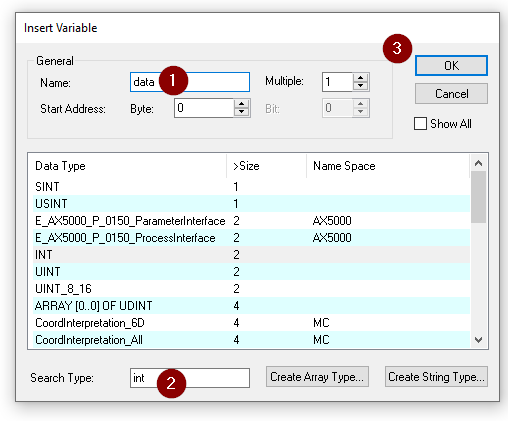The image size is (508, 421).
Task: Click OK to confirm the variable
Action: click(451, 66)
